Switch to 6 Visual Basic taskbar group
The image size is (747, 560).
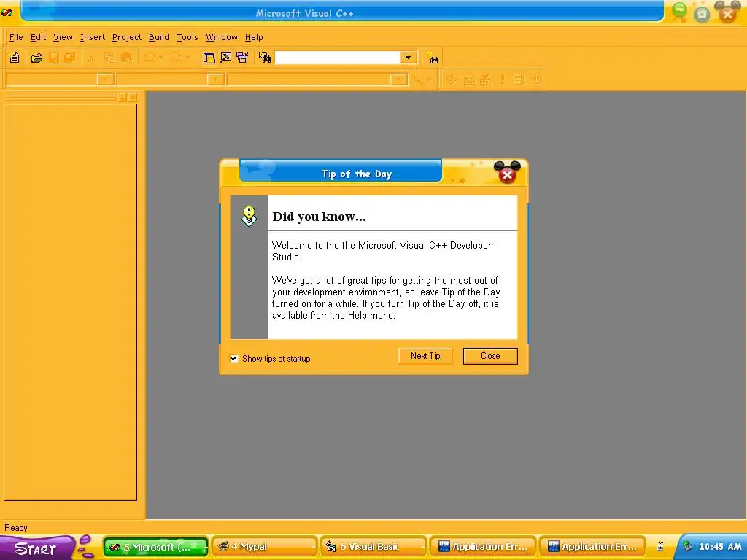pyautogui.click(x=373, y=547)
